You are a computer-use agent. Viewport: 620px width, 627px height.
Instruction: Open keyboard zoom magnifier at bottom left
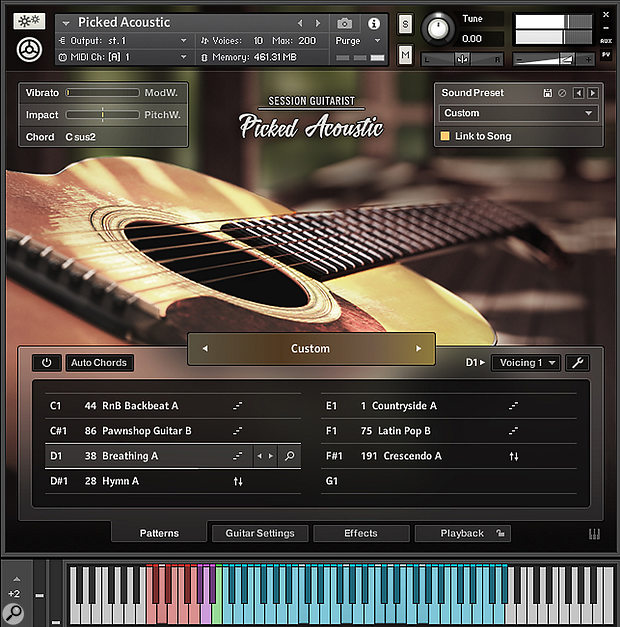14,613
